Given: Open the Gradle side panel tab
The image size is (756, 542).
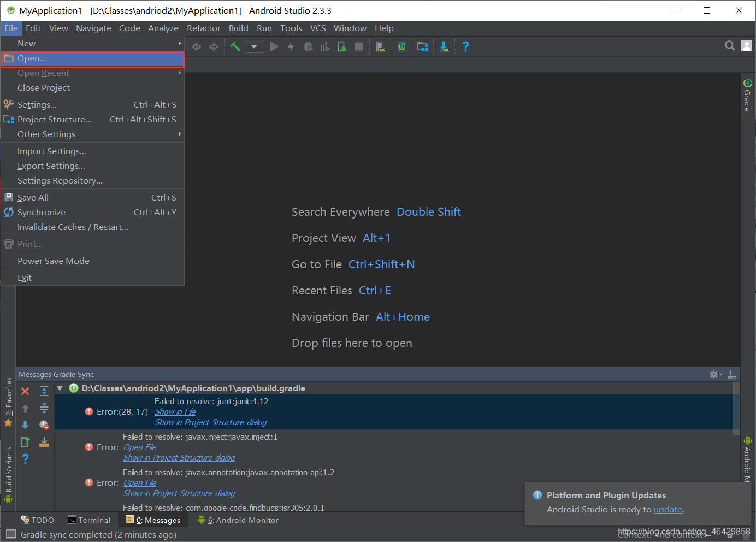Looking at the screenshot, I should pyautogui.click(x=747, y=95).
